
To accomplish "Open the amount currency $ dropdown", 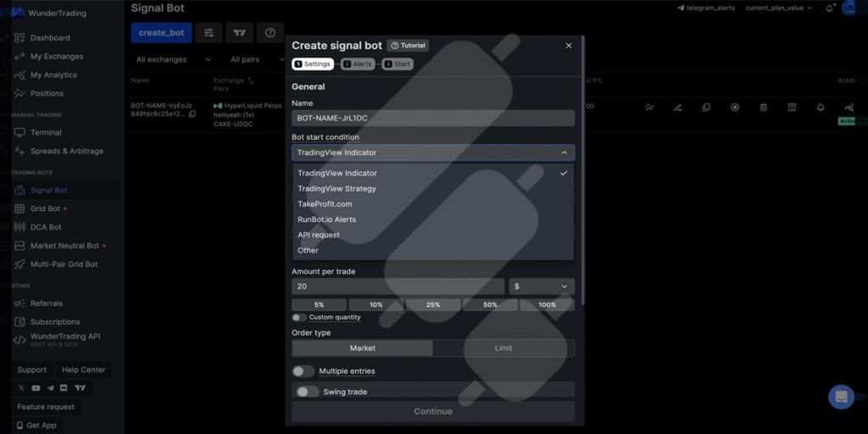I will pyautogui.click(x=542, y=287).
